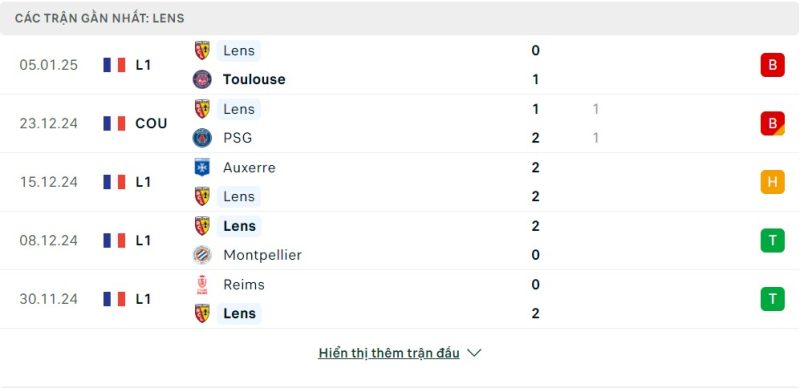This screenshot has height=388, width=800.
Task: Click the green T badge for Reims match
Action: click(x=772, y=299)
